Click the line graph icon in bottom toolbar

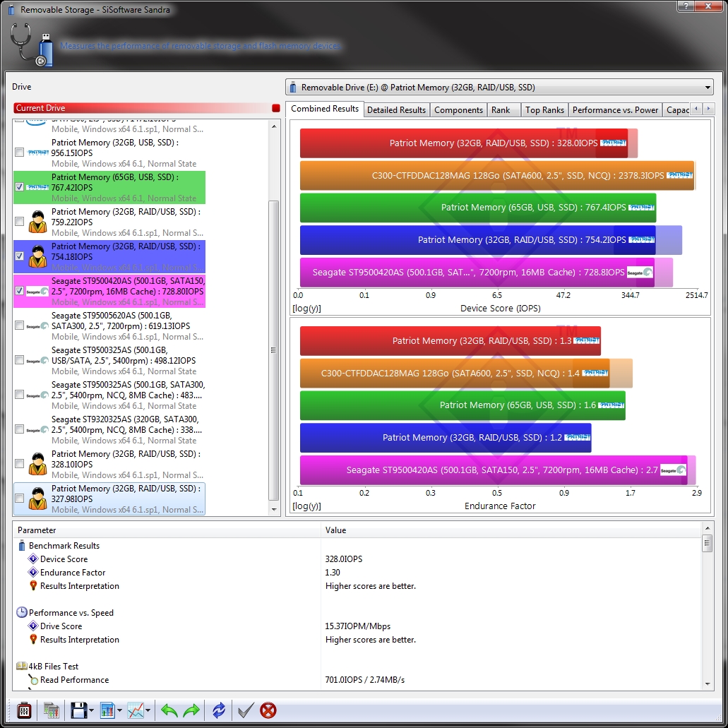pyautogui.click(x=136, y=710)
